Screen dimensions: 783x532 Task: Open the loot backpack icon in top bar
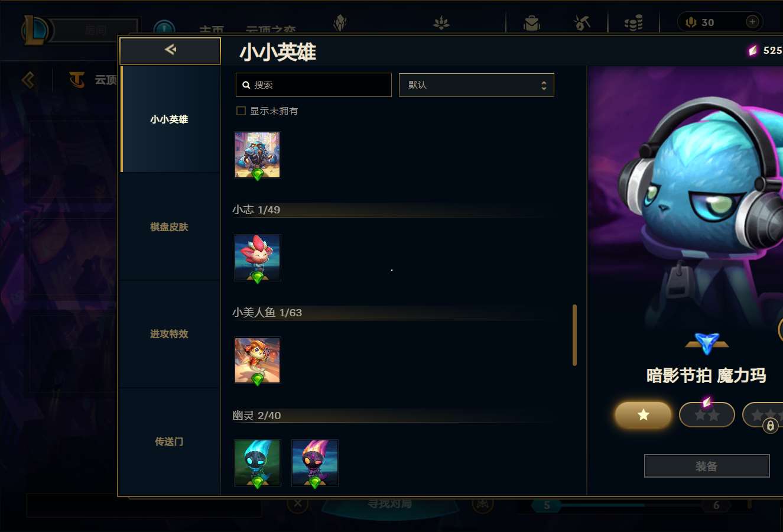[x=532, y=23]
